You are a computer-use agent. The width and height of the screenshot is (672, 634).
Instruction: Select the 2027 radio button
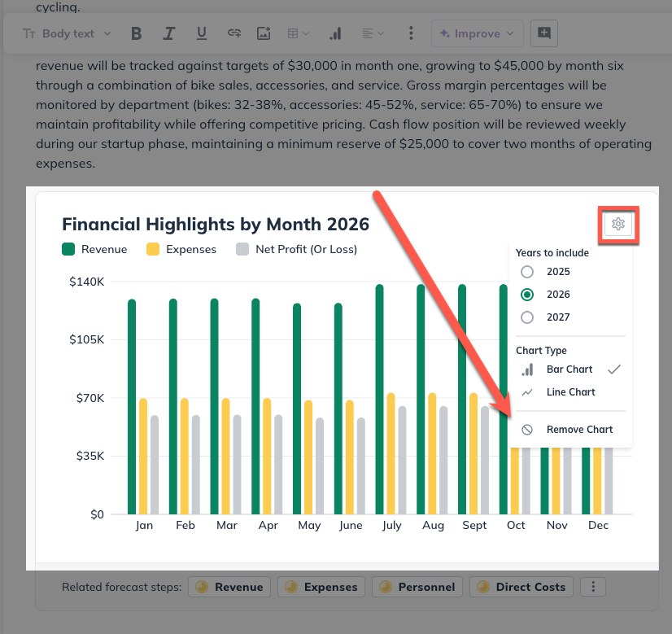coord(526,317)
